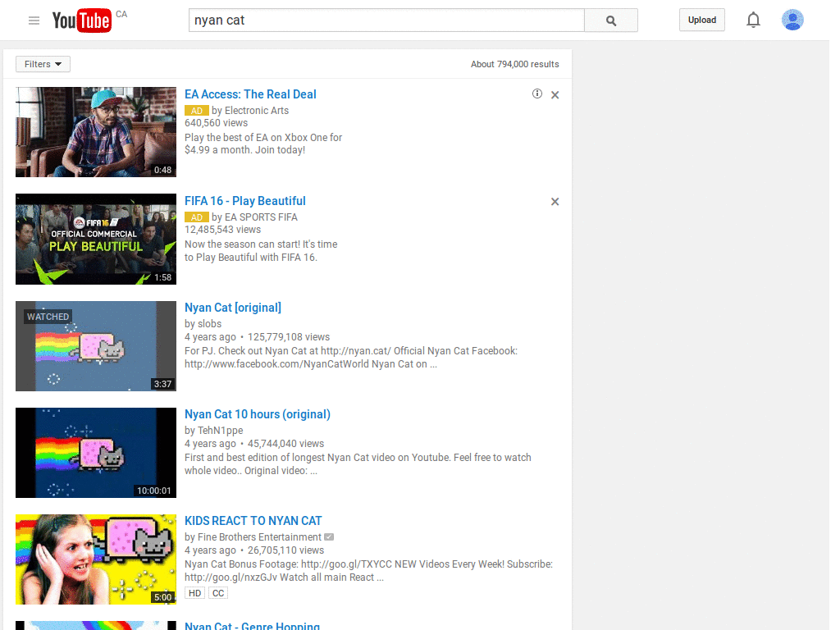Click the Upload button
840x630 pixels.
pos(702,20)
